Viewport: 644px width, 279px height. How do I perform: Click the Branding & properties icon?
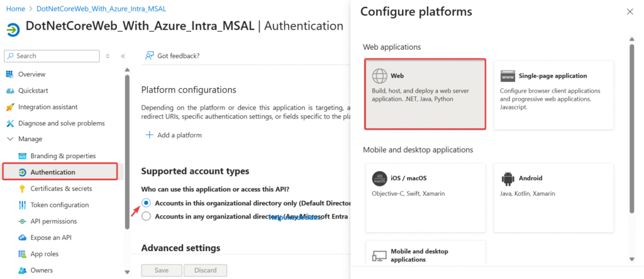click(23, 156)
